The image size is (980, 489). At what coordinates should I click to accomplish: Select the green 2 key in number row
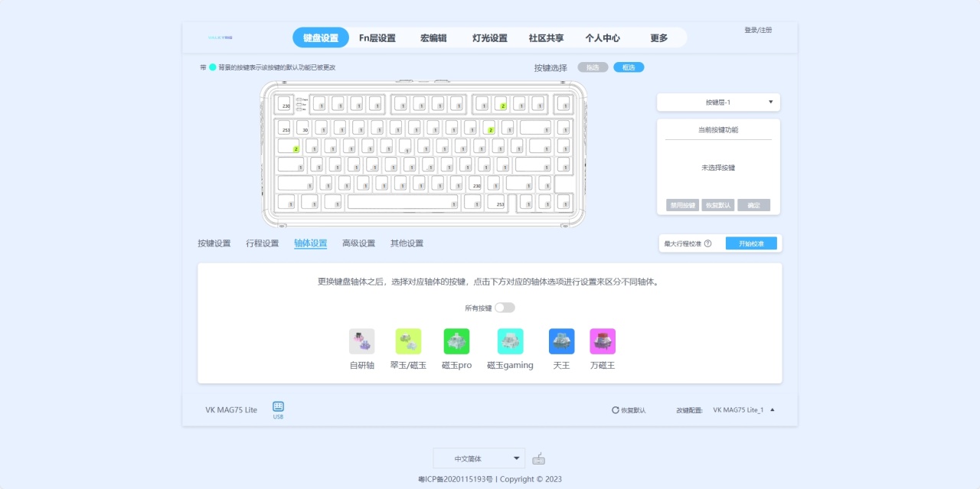489,128
